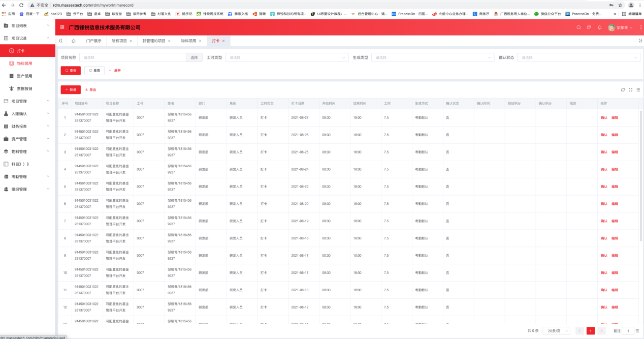Switch to the 所有项目 tab
The height and width of the screenshot is (339, 644).
pos(119,41)
